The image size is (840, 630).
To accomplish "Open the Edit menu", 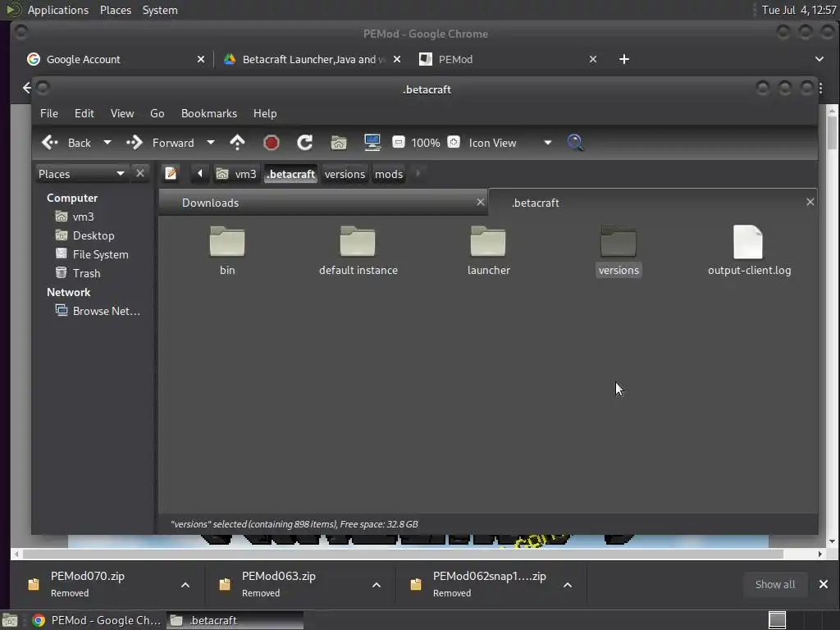I will (84, 113).
